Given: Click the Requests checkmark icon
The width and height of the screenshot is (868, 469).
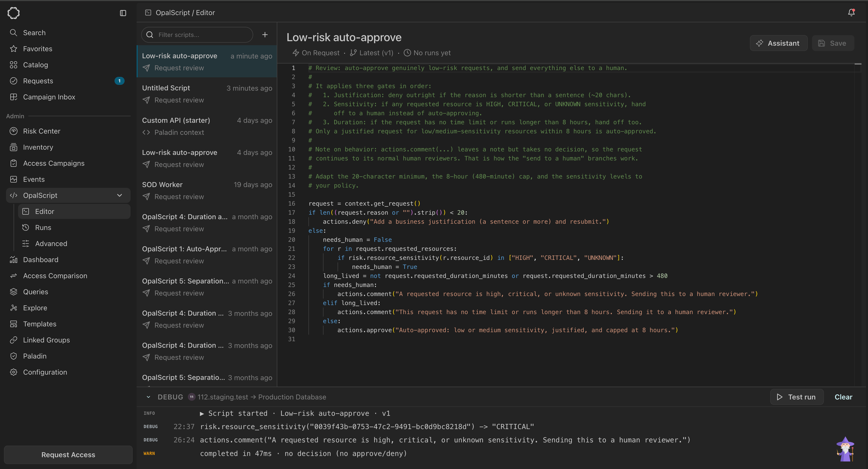Looking at the screenshot, I should click(x=14, y=81).
